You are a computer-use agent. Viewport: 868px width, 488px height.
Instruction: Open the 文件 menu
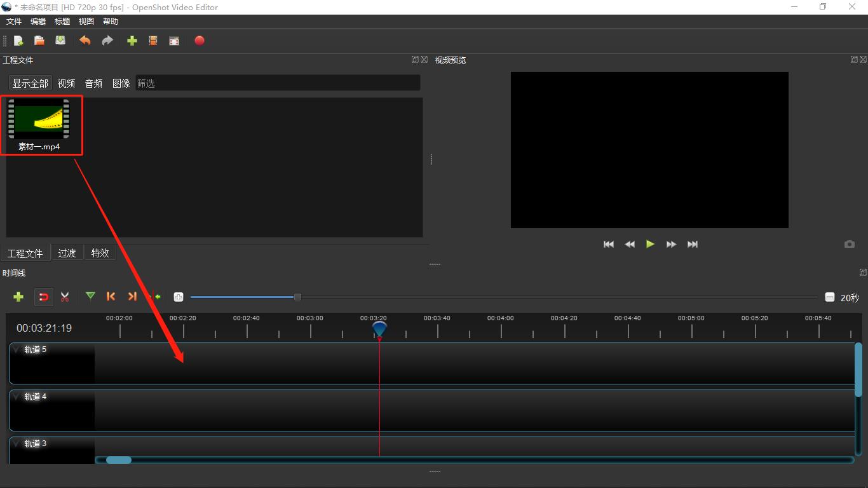14,22
